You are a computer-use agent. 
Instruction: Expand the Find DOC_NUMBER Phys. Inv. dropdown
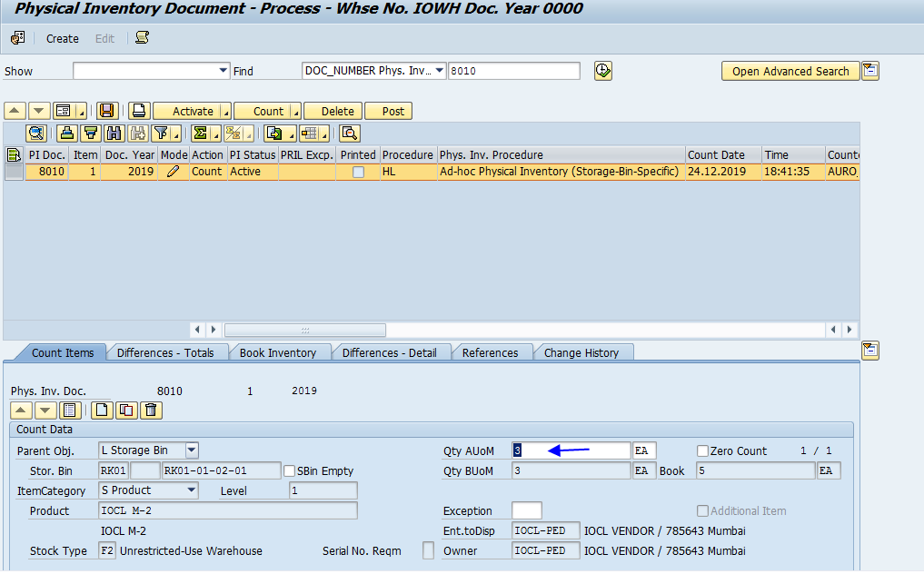(440, 71)
